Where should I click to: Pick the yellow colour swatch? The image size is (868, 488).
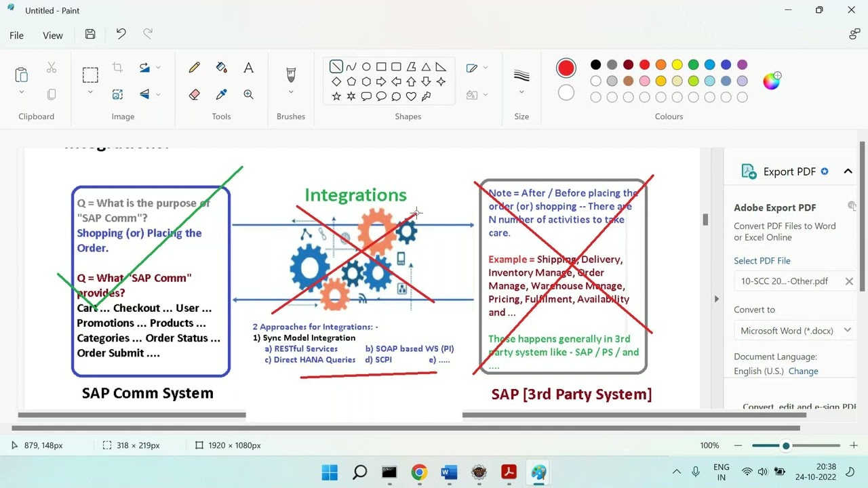[677, 65]
